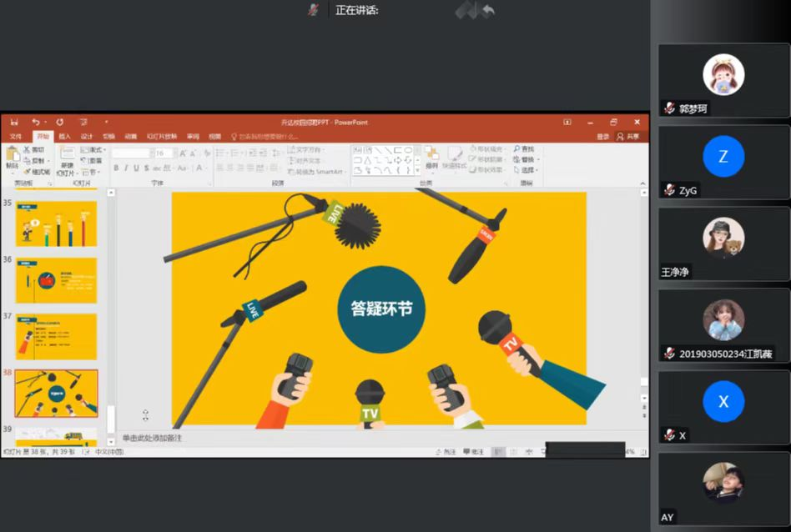
Task: Click the Undo arrow icon
Action: coord(35,123)
